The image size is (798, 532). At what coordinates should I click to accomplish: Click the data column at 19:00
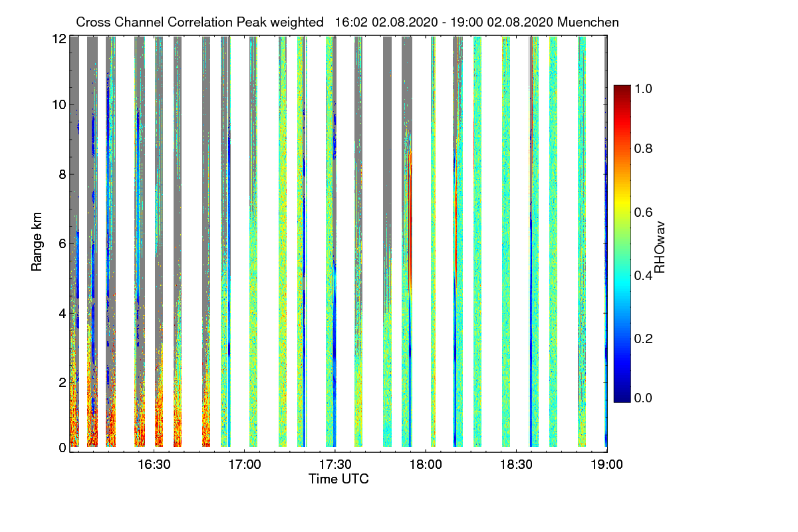[606, 241]
